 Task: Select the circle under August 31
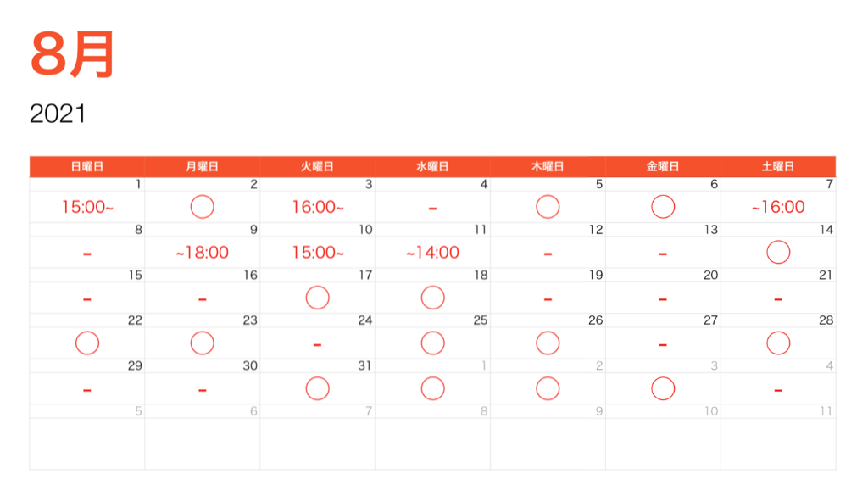pyautogui.click(x=317, y=388)
